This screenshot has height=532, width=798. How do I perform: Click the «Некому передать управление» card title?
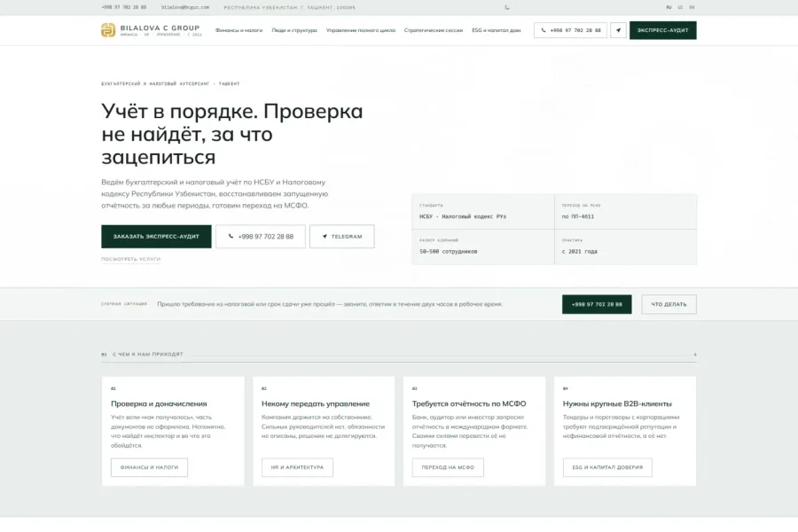tap(316, 403)
